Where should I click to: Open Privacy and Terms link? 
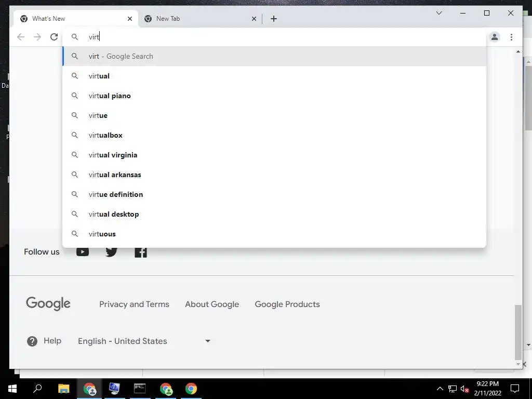(134, 304)
